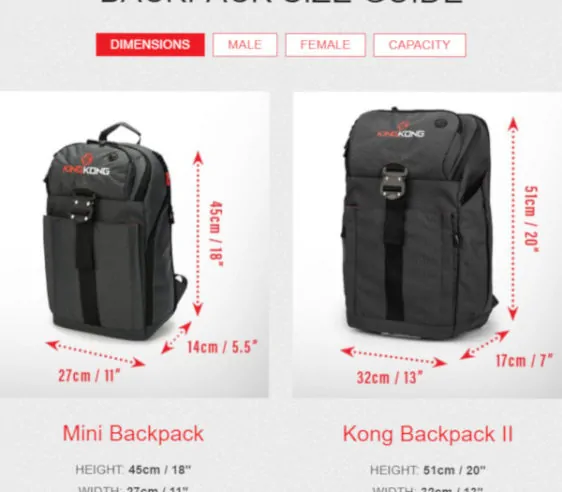This screenshot has height=492, width=562.
Task: Click the 51cm / 20" height label
Action: (532, 219)
